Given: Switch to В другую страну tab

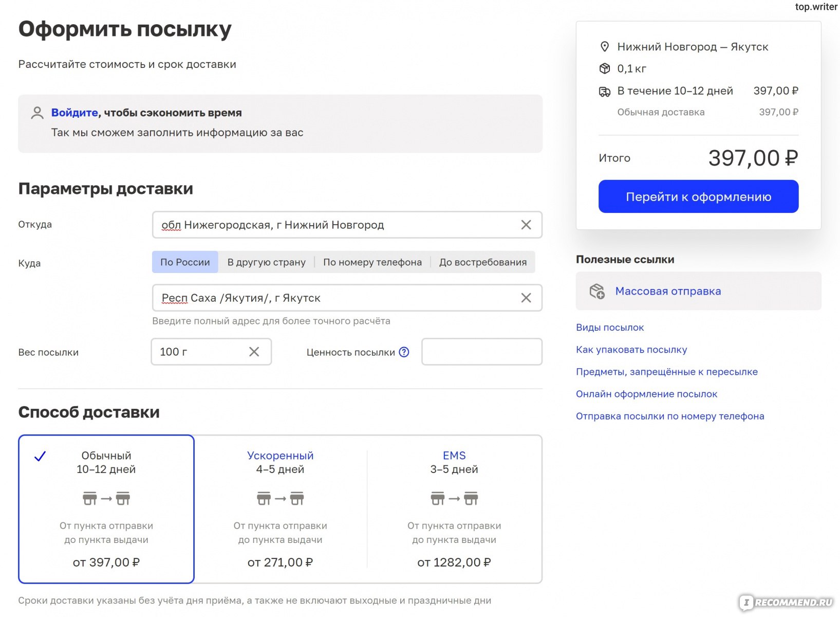Looking at the screenshot, I should [x=266, y=262].
